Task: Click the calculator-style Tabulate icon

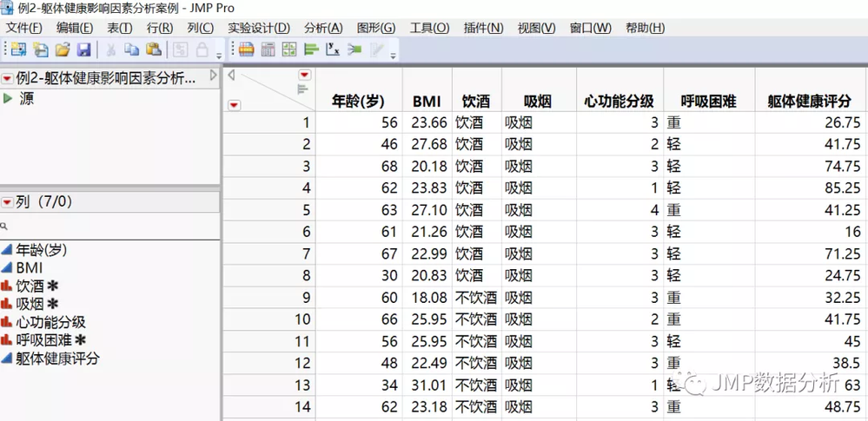Action: click(x=268, y=49)
